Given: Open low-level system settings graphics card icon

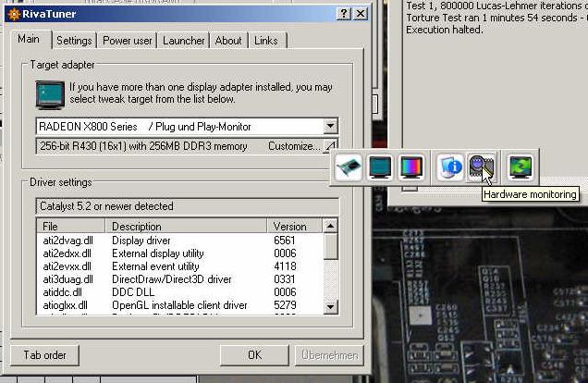Looking at the screenshot, I should coord(348,167).
